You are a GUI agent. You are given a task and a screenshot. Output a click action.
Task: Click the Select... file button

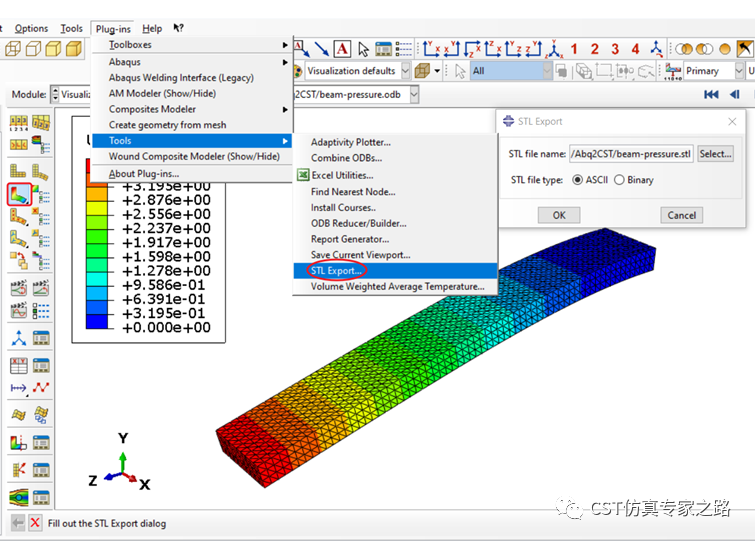[x=716, y=154]
